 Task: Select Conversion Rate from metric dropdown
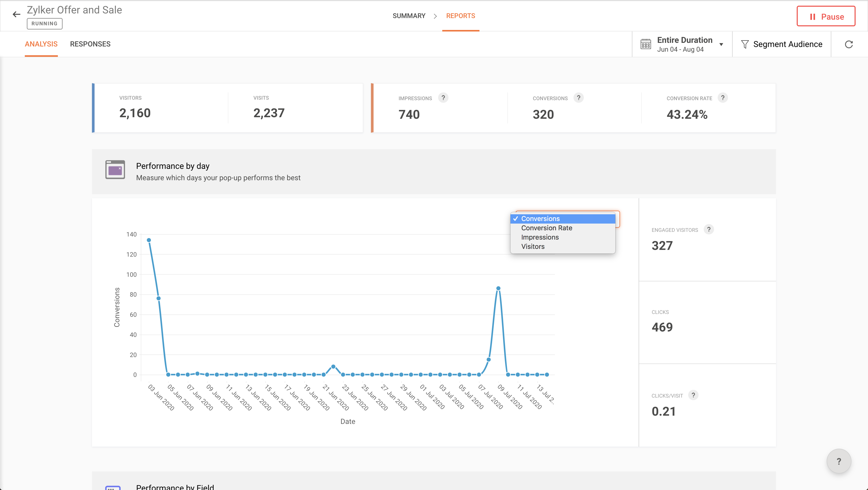point(547,228)
